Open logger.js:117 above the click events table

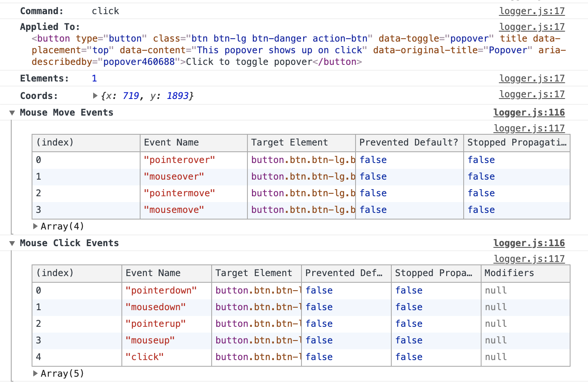[x=529, y=259]
